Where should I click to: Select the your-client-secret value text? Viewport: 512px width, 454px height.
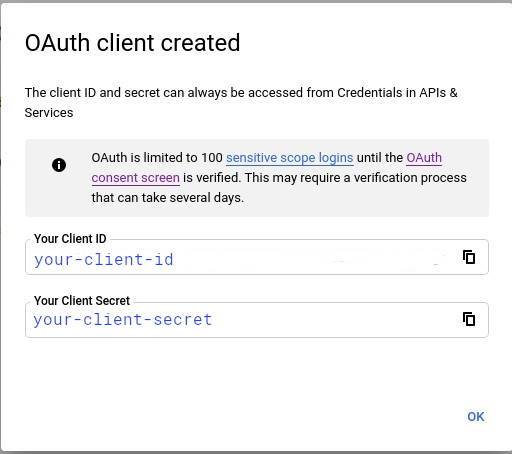click(x=123, y=320)
